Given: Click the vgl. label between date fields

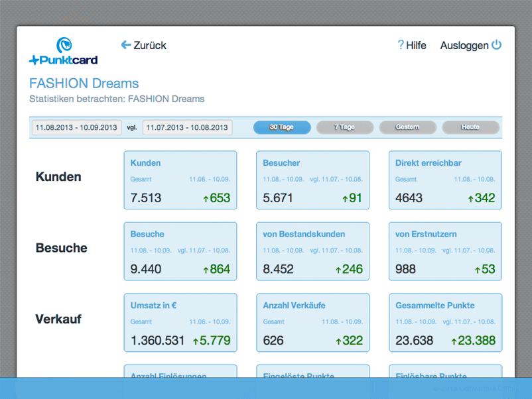Looking at the screenshot, I should coord(132,127).
